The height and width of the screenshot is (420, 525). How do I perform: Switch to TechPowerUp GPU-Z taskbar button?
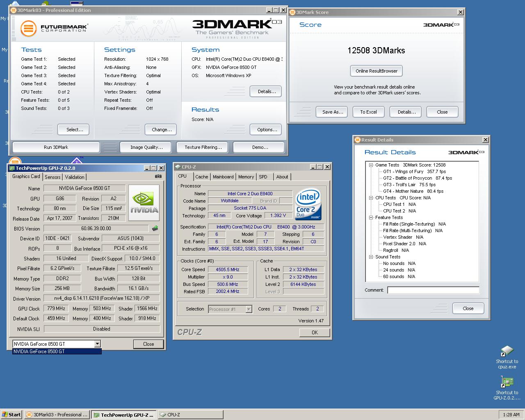coord(123,415)
